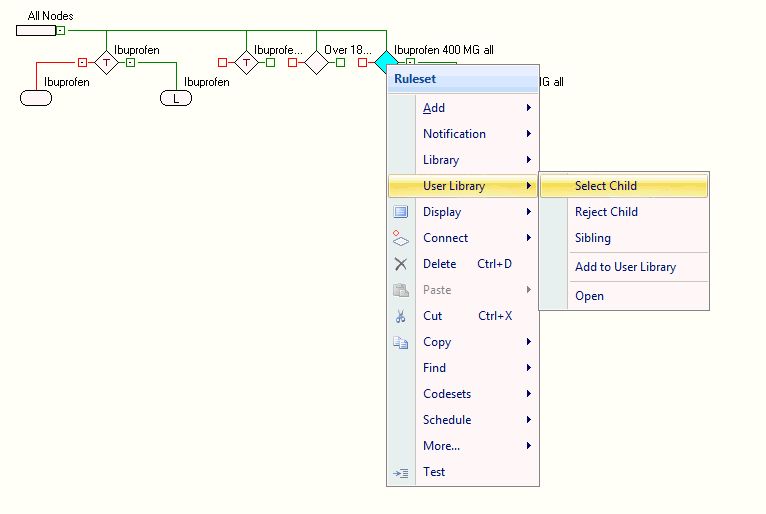
Task: Click the Test indent-arrow icon
Action: 401,472
